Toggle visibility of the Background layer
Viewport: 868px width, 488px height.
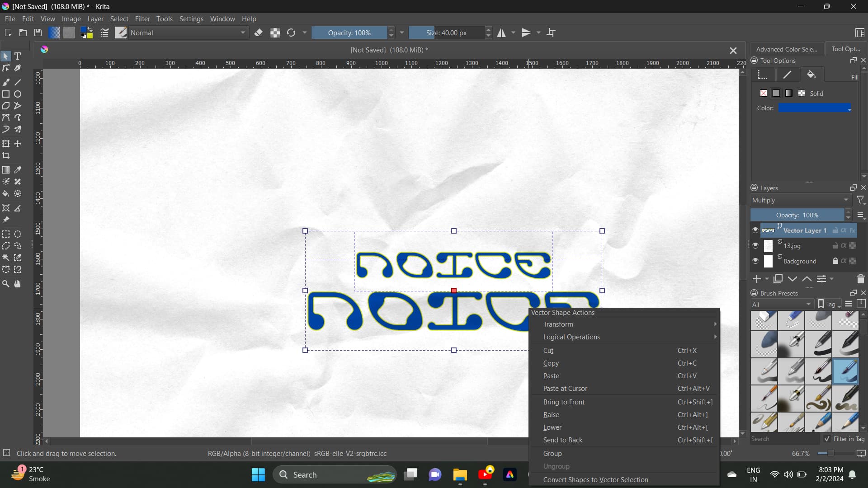(755, 261)
